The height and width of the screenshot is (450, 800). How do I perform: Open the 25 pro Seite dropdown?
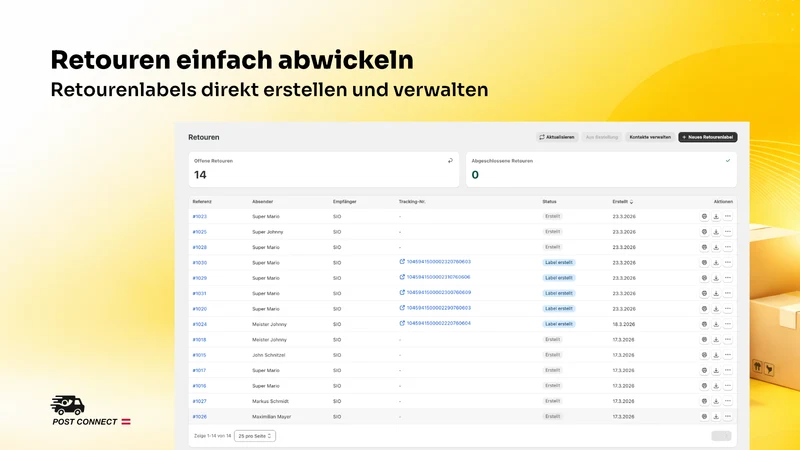click(255, 436)
